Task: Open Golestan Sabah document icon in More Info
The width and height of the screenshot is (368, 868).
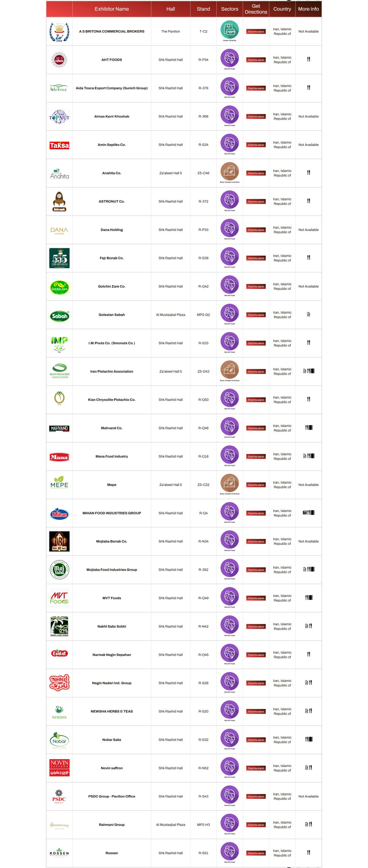Action: coord(308,314)
